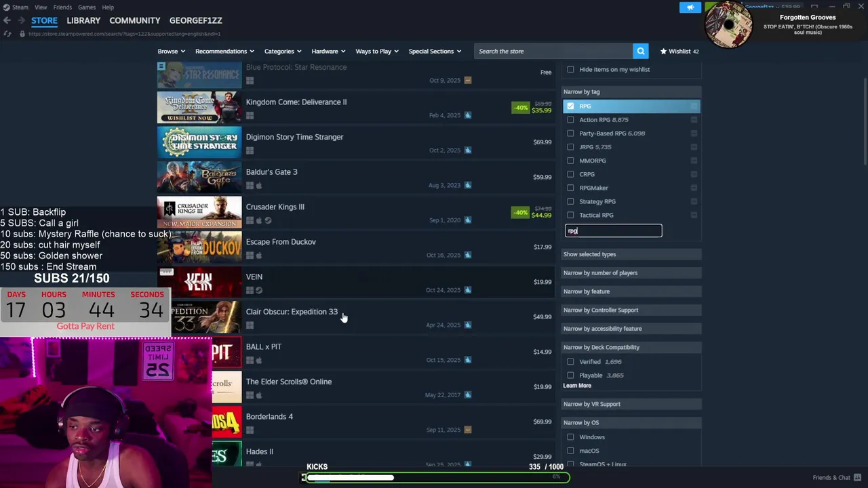Click SteamOS platform icon under Crusader Kings III
The image size is (868, 488).
(x=268, y=220)
